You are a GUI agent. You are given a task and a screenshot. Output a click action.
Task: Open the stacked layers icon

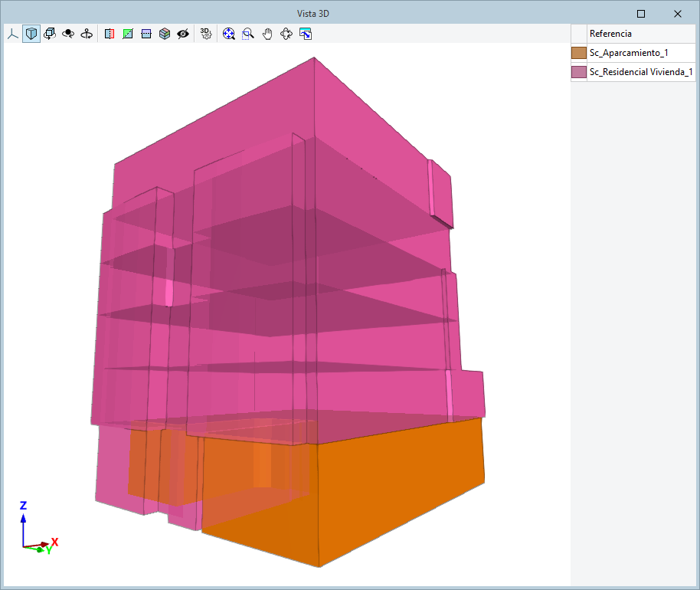point(165,34)
